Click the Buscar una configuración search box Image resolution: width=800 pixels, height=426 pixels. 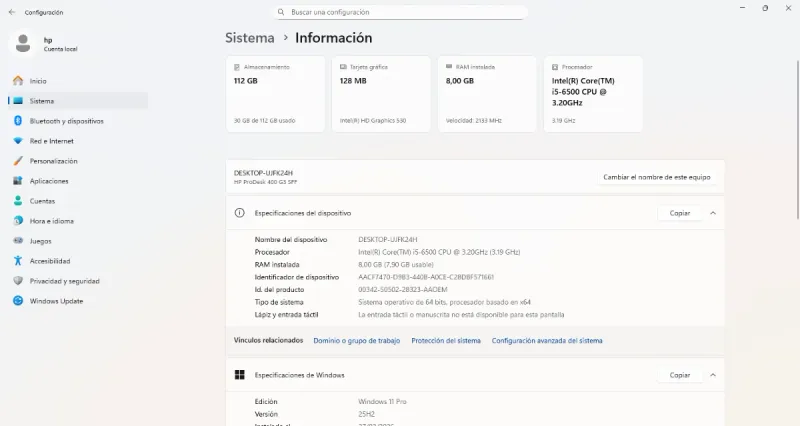[401, 12]
